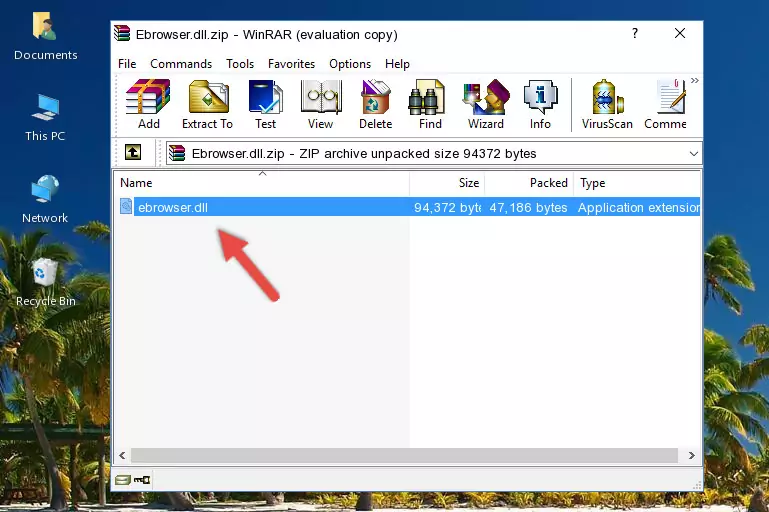Select the Recycle Bin desktop icon

(x=46, y=283)
